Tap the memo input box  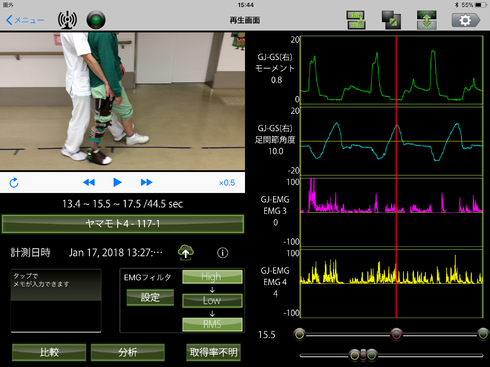point(56,301)
